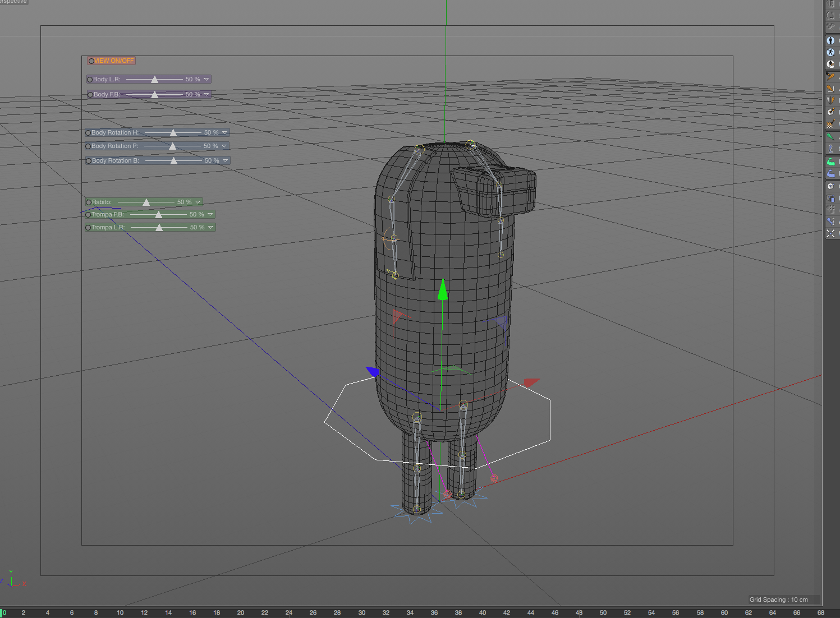Click the Body Rotation H slider handle
This screenshot has width=840, height=618.
[173, 133]
